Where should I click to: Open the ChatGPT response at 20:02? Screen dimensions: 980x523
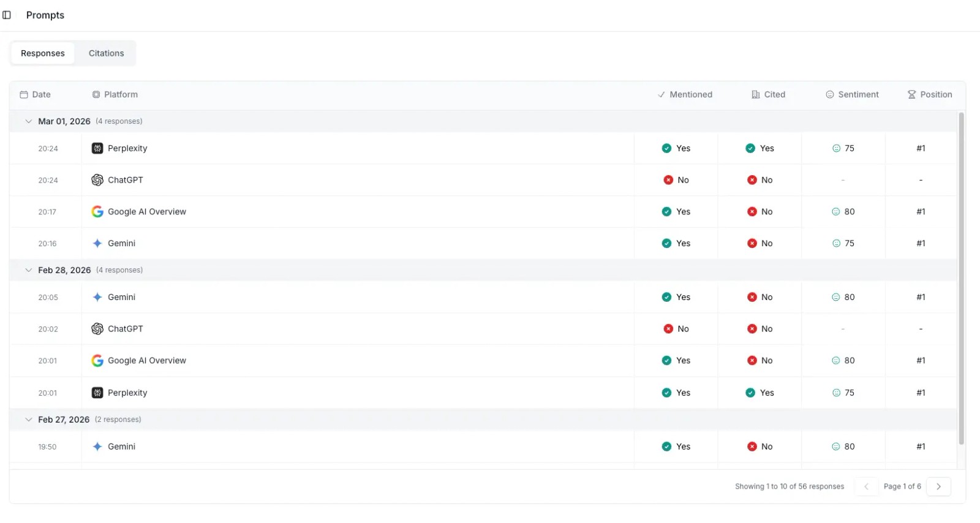[x=483, y=329]
